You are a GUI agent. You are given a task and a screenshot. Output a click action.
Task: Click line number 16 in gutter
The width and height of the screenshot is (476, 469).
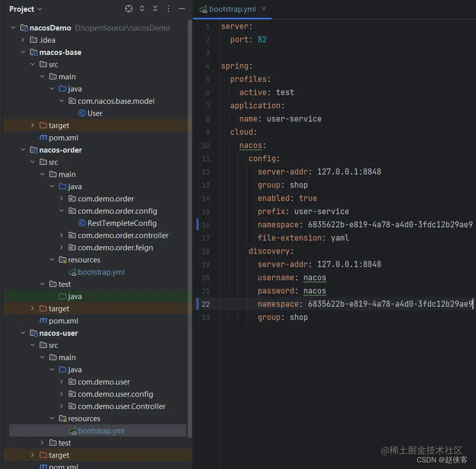click(206, 225)
